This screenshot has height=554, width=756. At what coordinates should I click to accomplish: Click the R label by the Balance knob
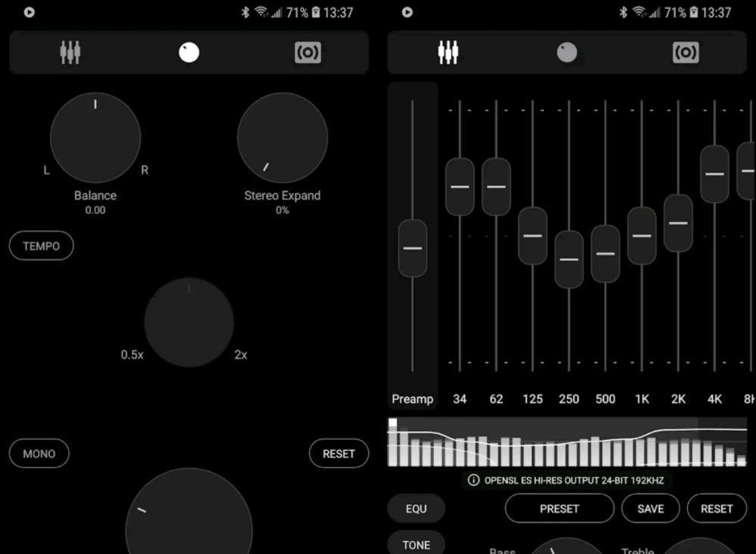click(x=144, y=170)
